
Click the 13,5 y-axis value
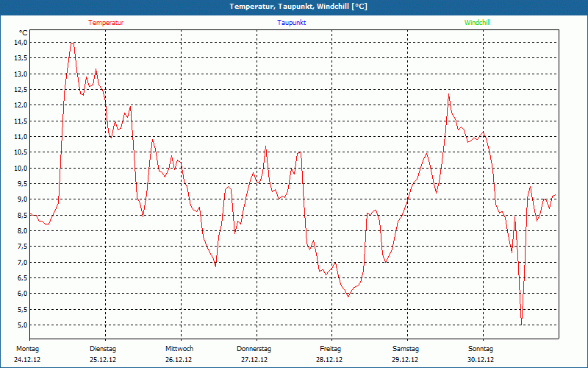click(21, 58)
